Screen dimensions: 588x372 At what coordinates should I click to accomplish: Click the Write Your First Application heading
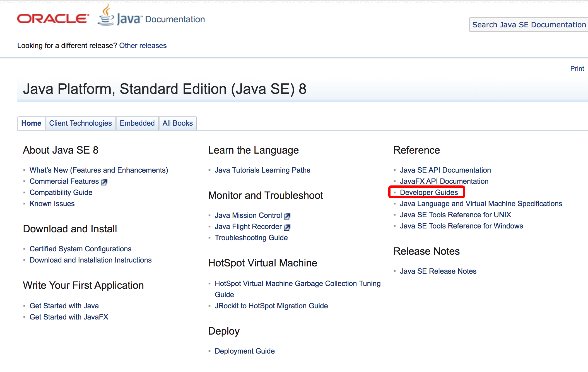[83, 285]
